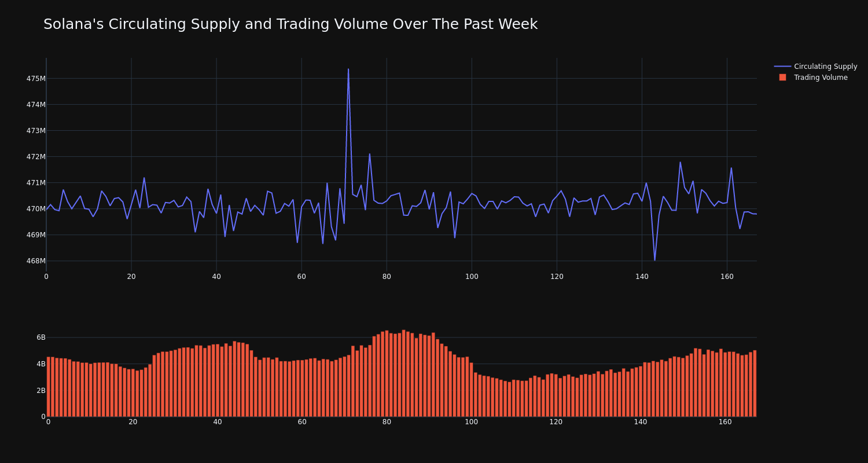Click the 472M y-axis label
The width and height of the screenshot is (868, 463).
36,157
